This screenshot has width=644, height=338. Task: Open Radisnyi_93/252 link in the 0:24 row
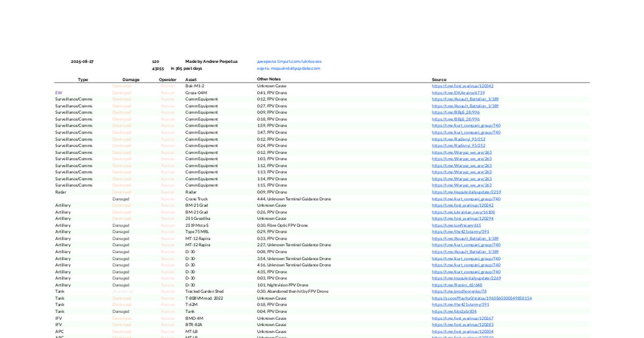coord(459,145)
